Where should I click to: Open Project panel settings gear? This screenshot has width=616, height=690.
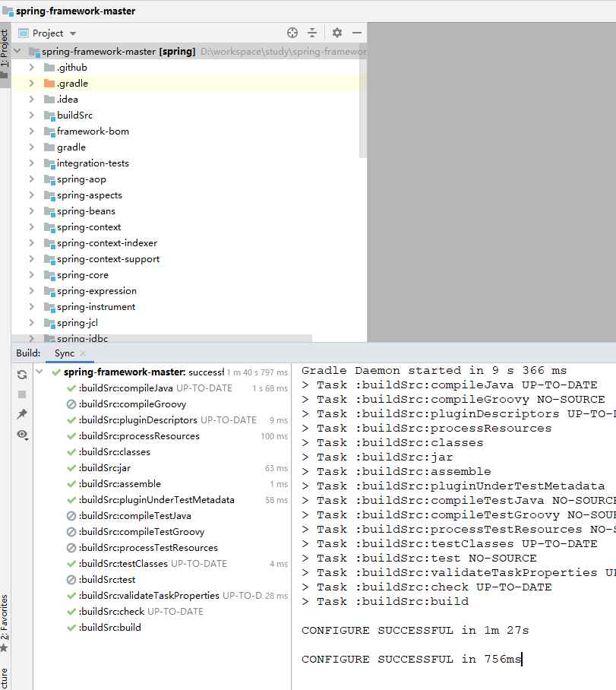(336, 33)
